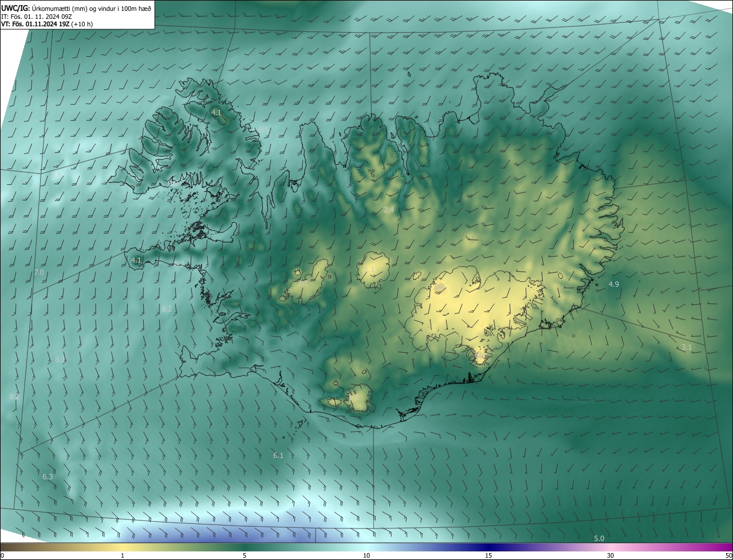Click the colorbar tick label 1
The image size is (733, 560).
[x=123, y=555]
